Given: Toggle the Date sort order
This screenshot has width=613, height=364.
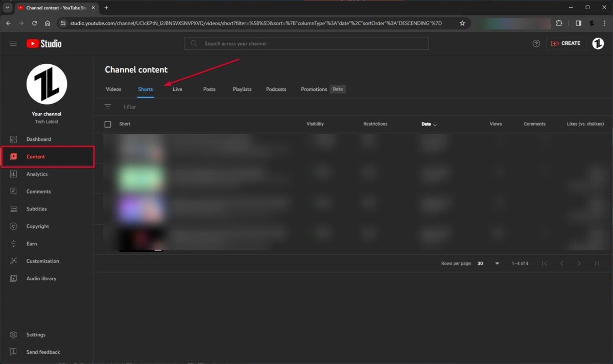Looking at the screenshot, I should pyautogui.click(x=429, y=124).
